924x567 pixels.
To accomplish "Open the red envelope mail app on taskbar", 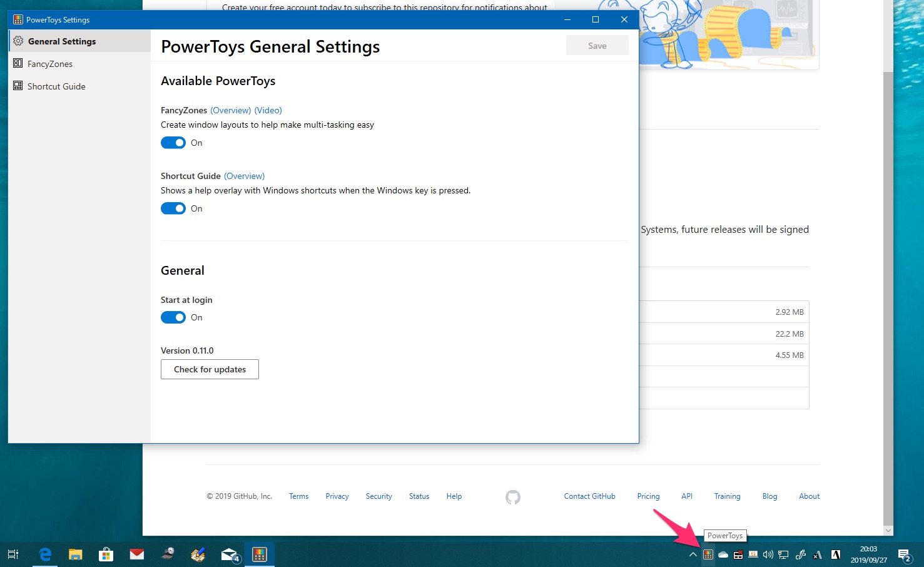I will click(x=137, y=554).
